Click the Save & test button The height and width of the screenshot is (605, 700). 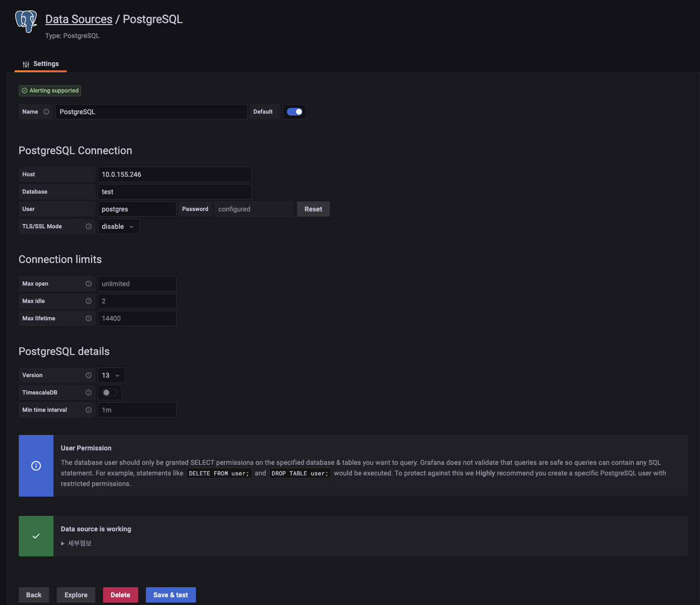pyautogui.click(x=171, y=595)
